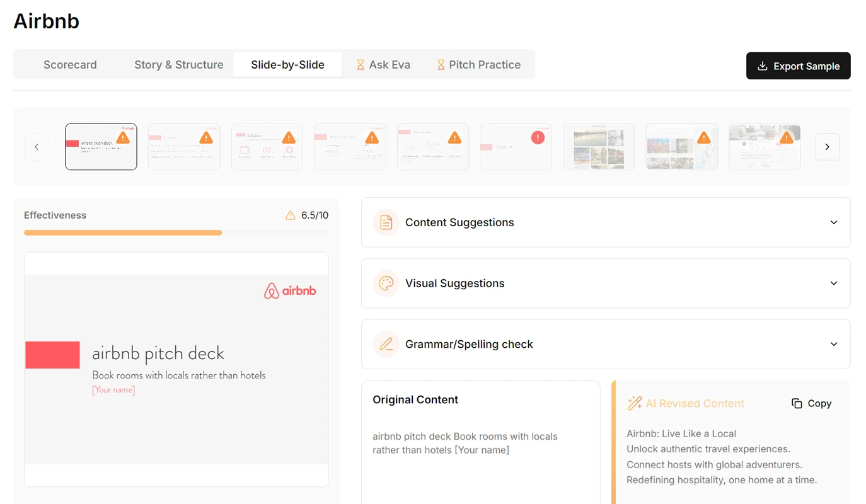Viewport: 866px width, 504px height.
Task: Click the Airbnb page title
Action: pos(47,21)
